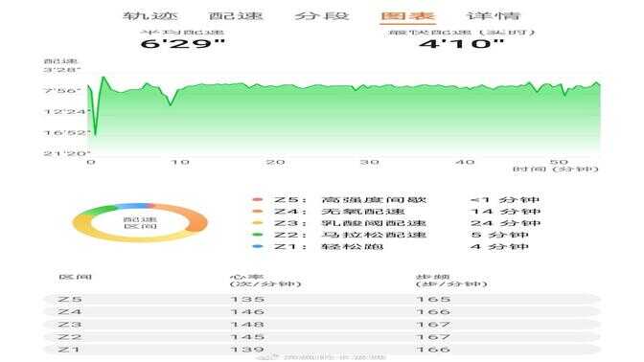Click the 时间 (分钟) axis title

coord(556,170)
